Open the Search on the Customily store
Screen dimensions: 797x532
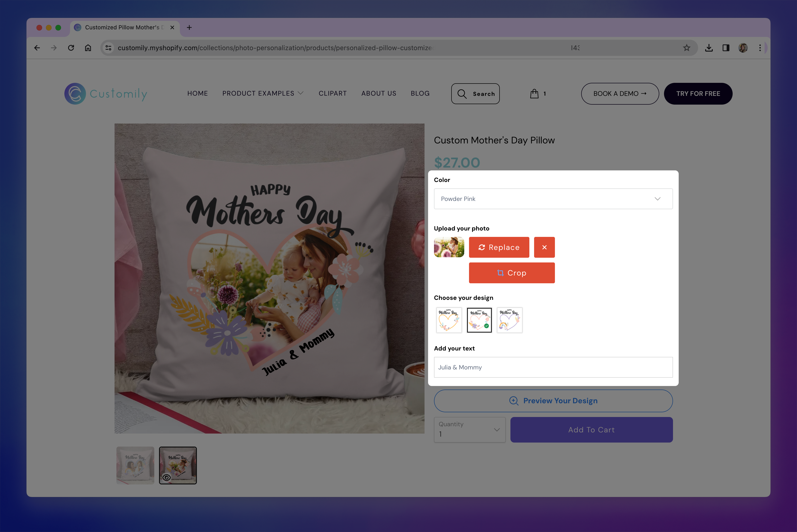pos(475,94)
